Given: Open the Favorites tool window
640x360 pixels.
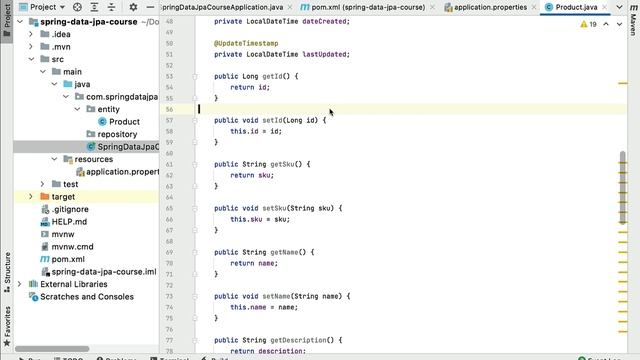Looking at the screenshot, I should (x=7, y=326).
